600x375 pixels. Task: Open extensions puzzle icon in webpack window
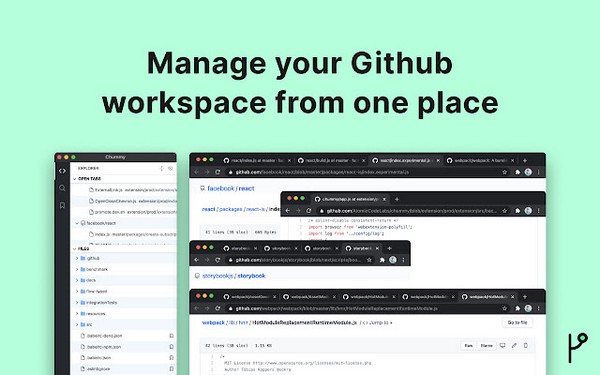pos(517,308)
